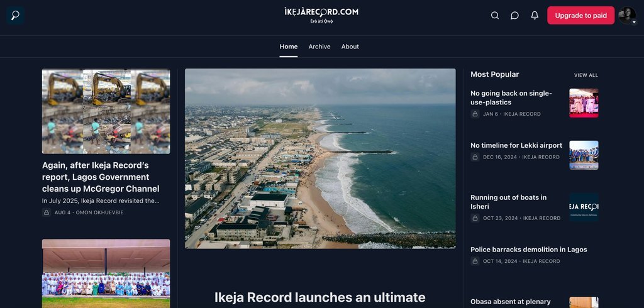Open the group photo article thumbnail
644x308 pixels.
point(106,273)
